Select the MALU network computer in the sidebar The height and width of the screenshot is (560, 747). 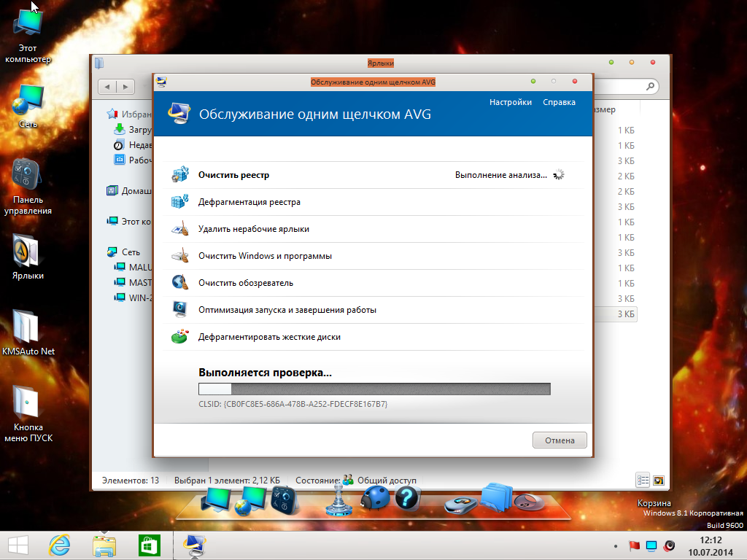pos(133,267)
